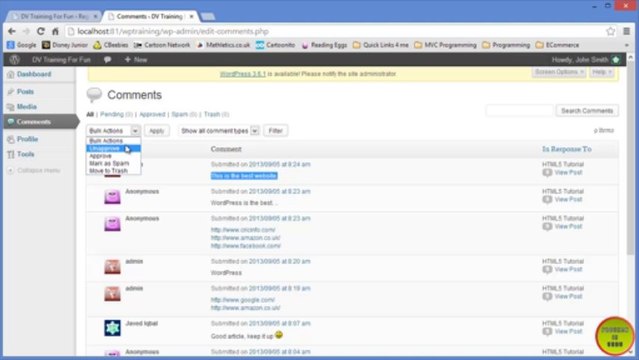Screen dimensions: 639x360
Task: Click the browser back arrow
Action: pyautogui.click(x=12, y=31)
